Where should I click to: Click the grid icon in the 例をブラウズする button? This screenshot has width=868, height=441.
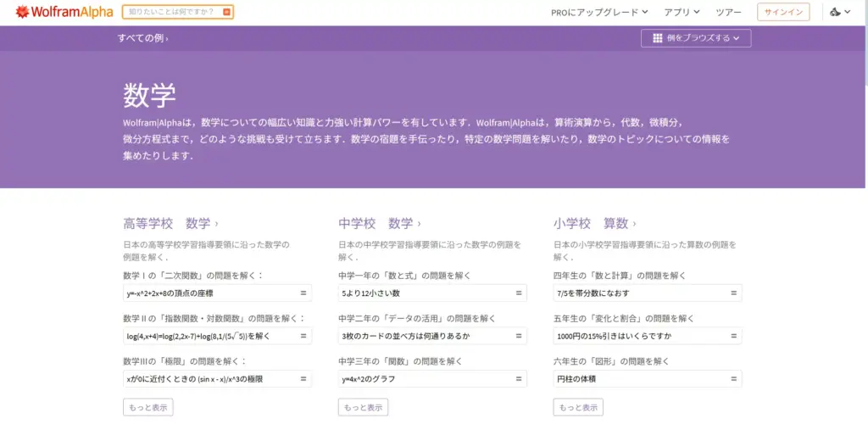tap(658, 38)
